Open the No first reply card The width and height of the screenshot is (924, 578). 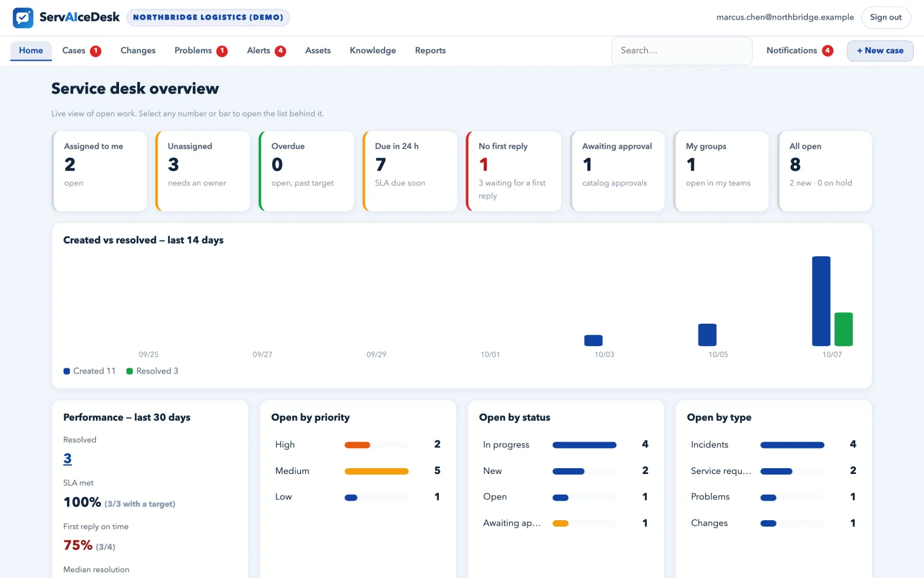(x=514, y=171)
